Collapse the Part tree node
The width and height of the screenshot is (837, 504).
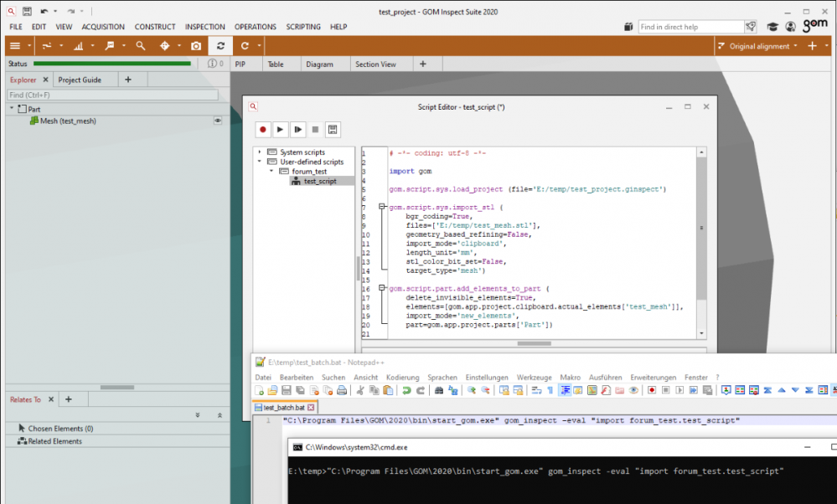(12, 109)
